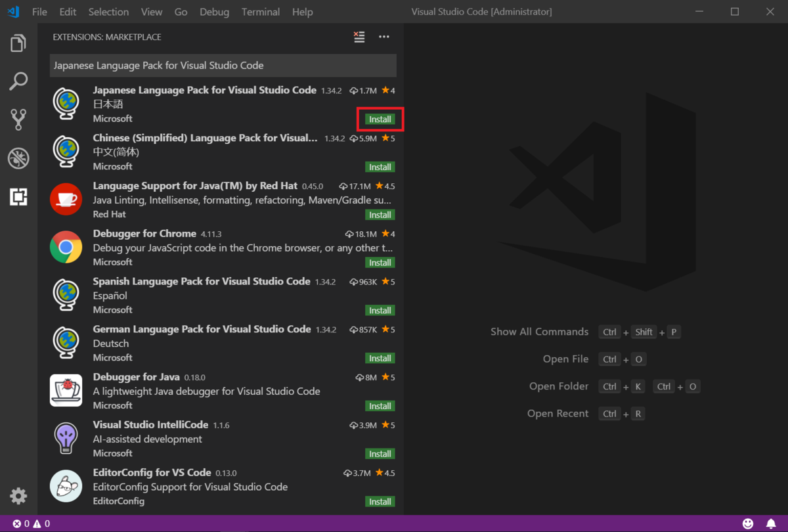This screenshot has width=788, height=532.
Task: Click Red Hat publisher name
Action: pos(110,214)
